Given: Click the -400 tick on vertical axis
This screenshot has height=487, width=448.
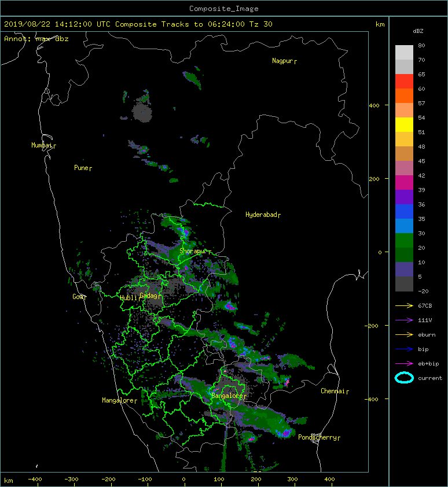Looking at the screenshot, I should click(372, 400).
